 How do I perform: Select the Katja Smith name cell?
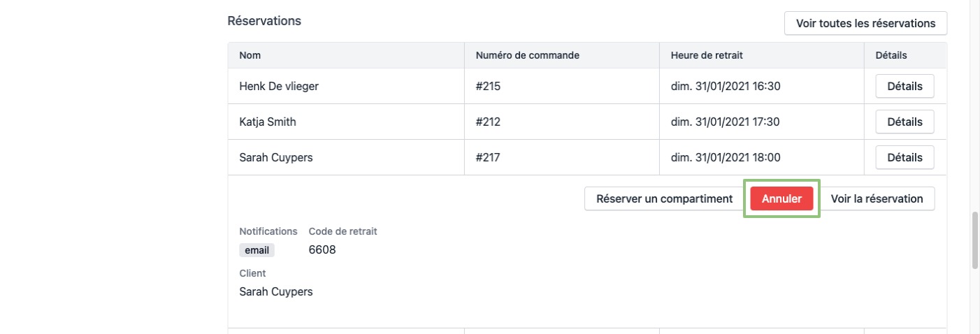268,122
